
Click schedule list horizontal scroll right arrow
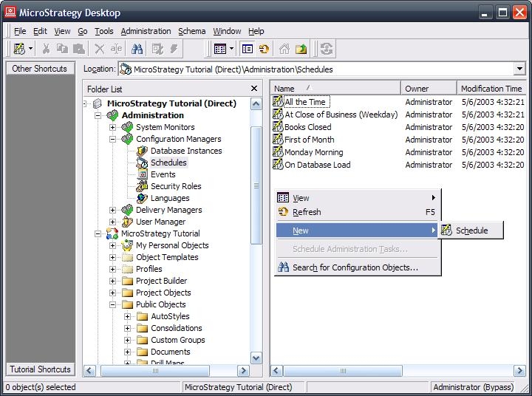(519, 371)
